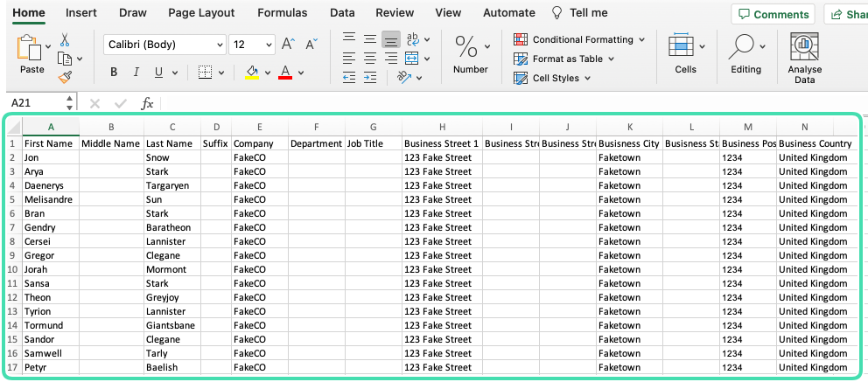Increase font size with larger A
This screenshot has height=382, width=868.
coord(289,45)
